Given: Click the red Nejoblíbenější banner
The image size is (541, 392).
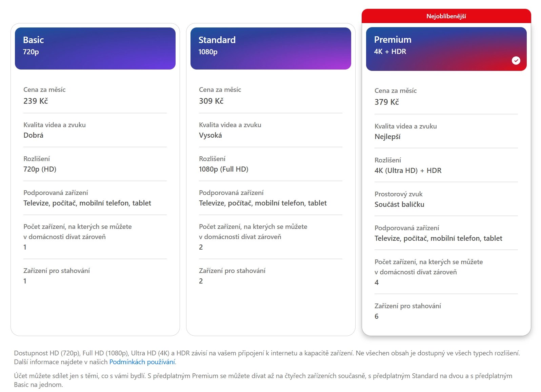Looking at the screenshot, I should click(x=446, y=16).
